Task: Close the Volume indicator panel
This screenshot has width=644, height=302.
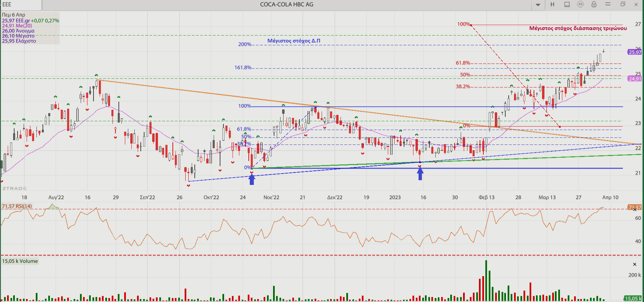Action: 635,264
